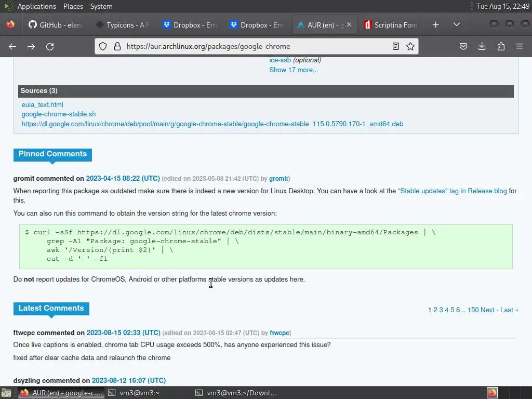The height and width of the screenshot is (399, 532).
Task: Open the pinned comment date 2023-04-15 08:22
Action: click(x=123, y=179)
